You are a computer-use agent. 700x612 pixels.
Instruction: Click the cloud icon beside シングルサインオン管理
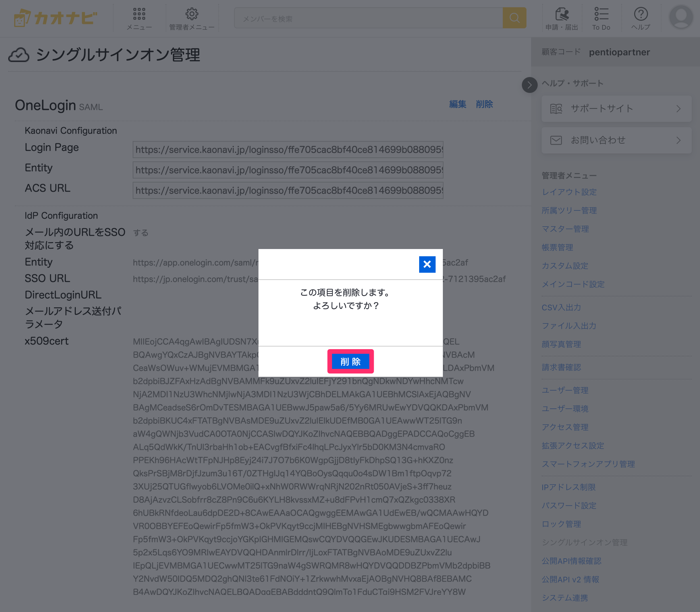click(19, 55)
